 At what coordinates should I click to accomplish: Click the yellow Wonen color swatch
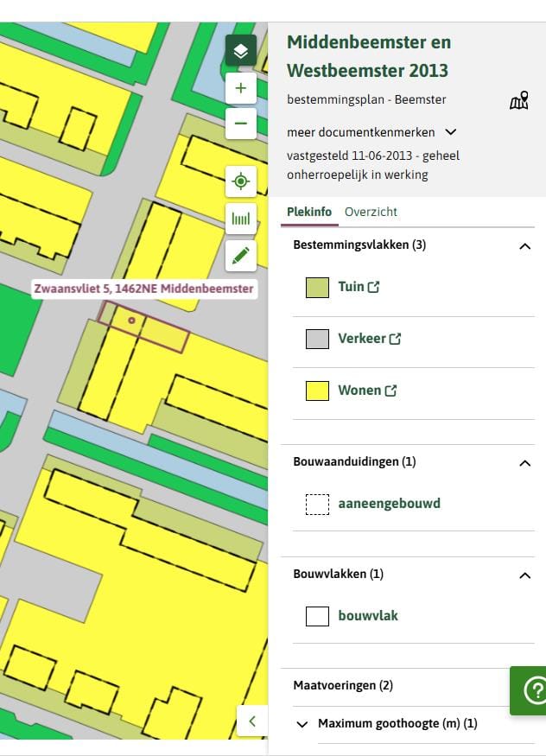coord(317,391)
